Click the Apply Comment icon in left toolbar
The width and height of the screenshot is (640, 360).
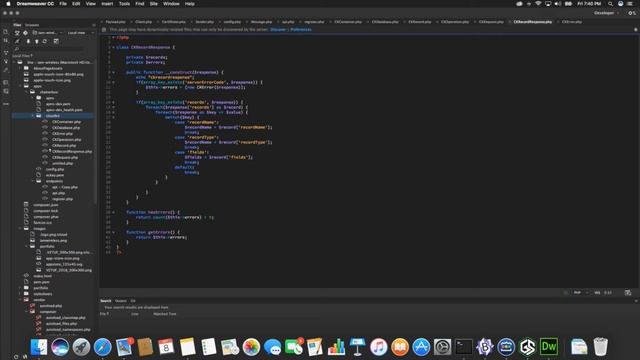(x=6, y=82)
